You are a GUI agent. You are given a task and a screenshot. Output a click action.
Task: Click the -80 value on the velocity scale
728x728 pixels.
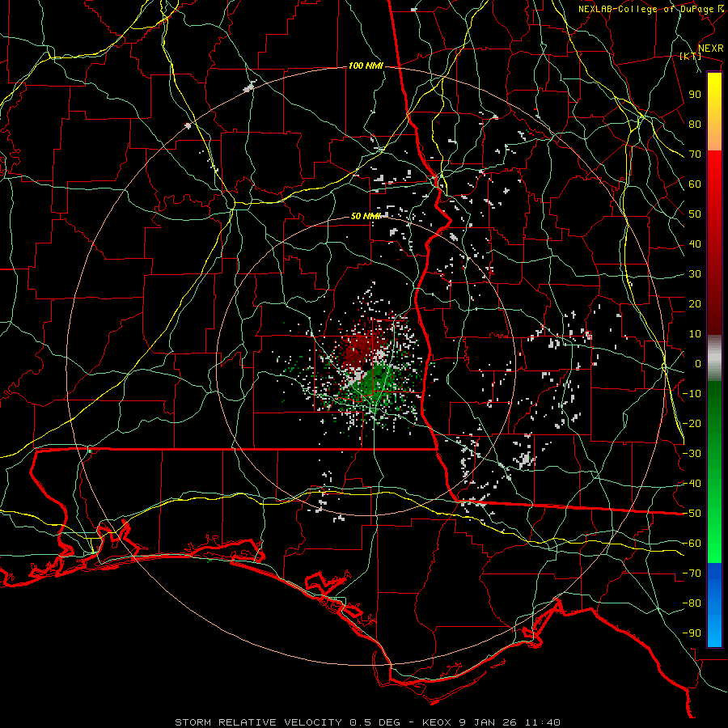tap(692, 603)
